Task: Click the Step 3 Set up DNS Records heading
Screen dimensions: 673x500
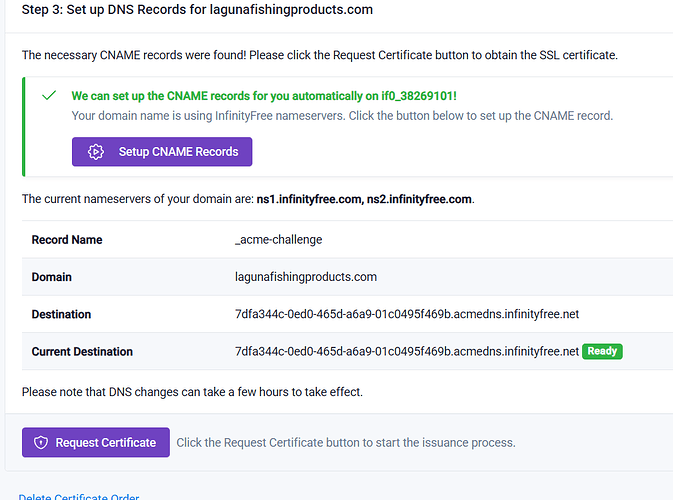Action: [197, 9]
